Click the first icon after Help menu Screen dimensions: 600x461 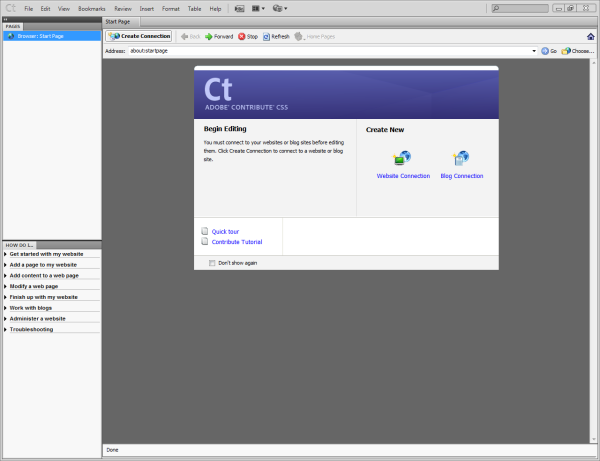tap(240, 8)
